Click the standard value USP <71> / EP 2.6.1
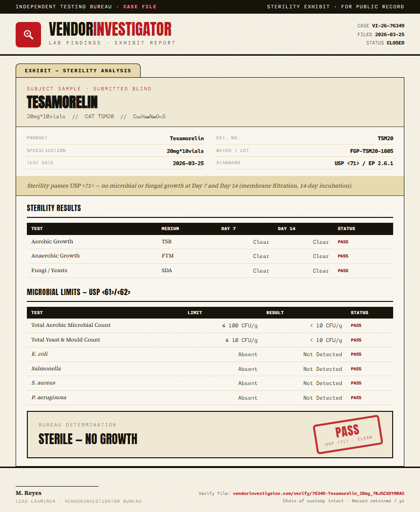Screen dimensions: 420x512 click(x=364, y=163)
